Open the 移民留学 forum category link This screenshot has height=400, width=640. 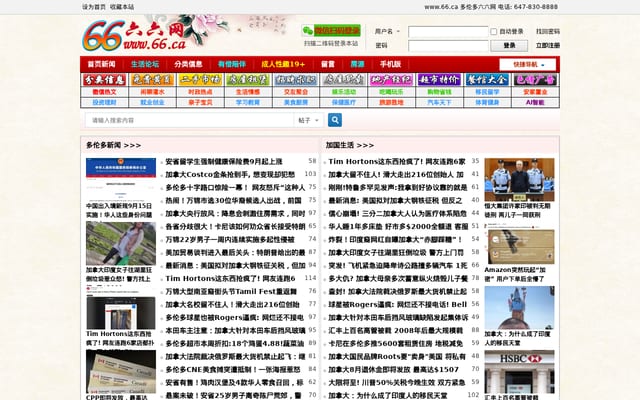(487, 92)
